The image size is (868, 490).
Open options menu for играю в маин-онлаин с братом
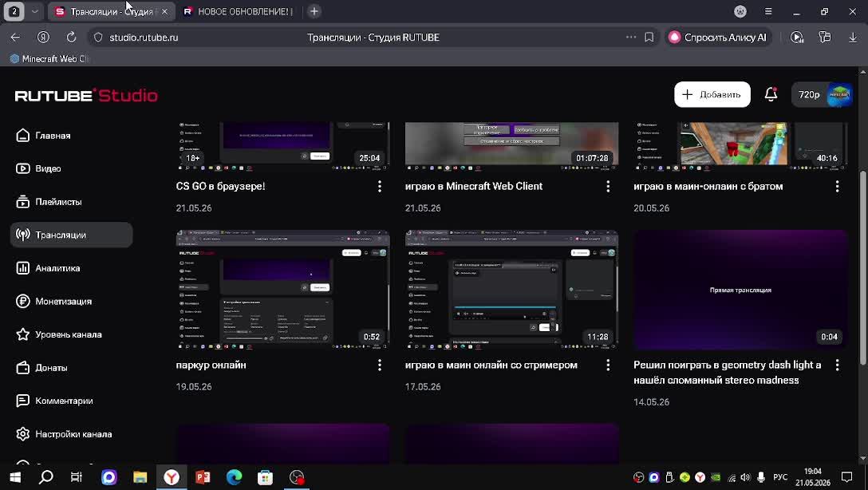click(838, 187)
